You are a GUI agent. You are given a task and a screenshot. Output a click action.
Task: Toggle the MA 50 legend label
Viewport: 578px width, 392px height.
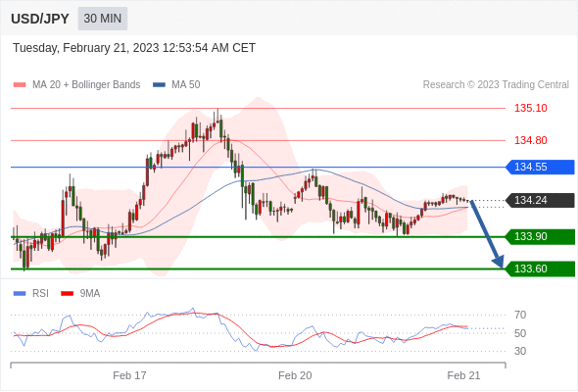pos(186,85)
